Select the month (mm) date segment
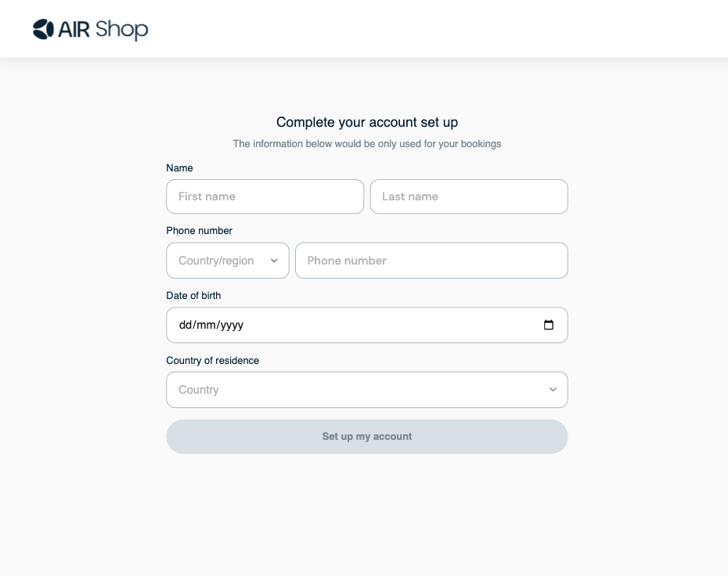The image size is (728, 576). (x=206, y=326)
